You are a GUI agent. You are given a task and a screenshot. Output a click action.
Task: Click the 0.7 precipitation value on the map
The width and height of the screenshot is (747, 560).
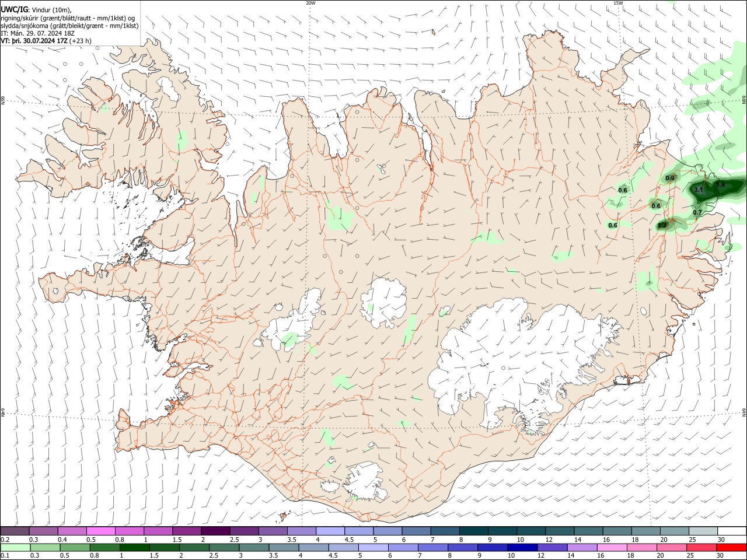[697, 213]
